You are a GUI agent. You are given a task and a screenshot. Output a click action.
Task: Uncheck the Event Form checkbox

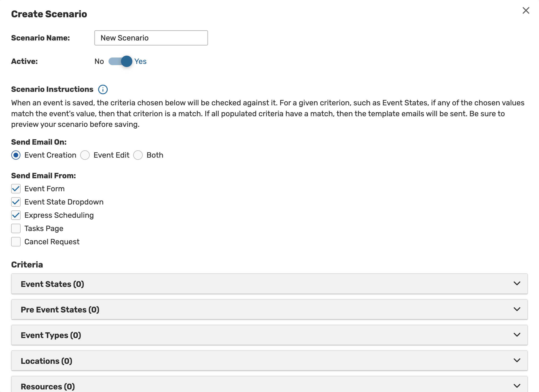tap(16, 189)
